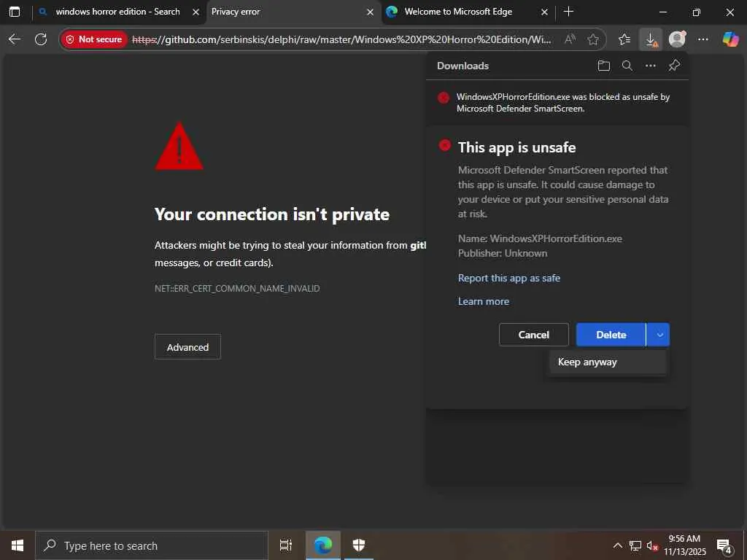Image resolution: width=747 pixels, height=560 pixels.
Task: Pin the Downloads panel
Action: pos(674,66)
